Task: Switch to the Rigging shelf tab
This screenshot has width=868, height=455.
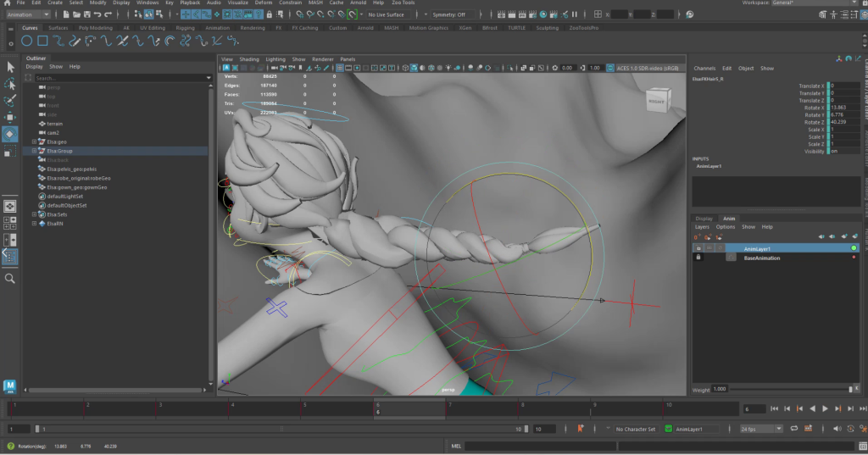Action: point(185,27)
